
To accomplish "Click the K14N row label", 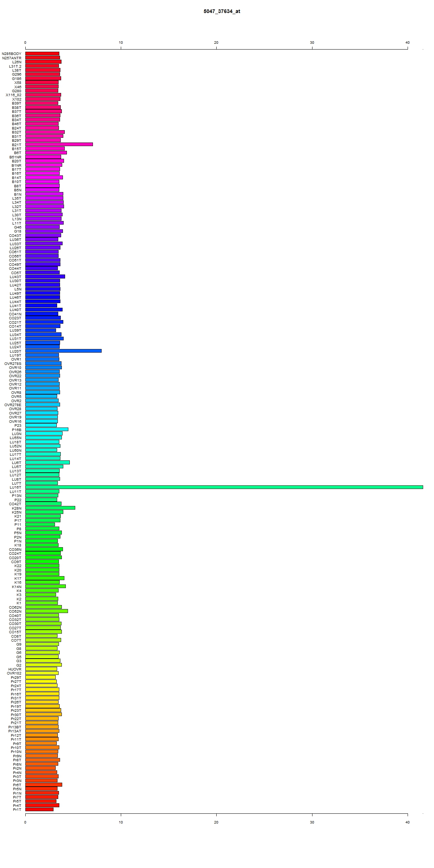I will point(17,587).
